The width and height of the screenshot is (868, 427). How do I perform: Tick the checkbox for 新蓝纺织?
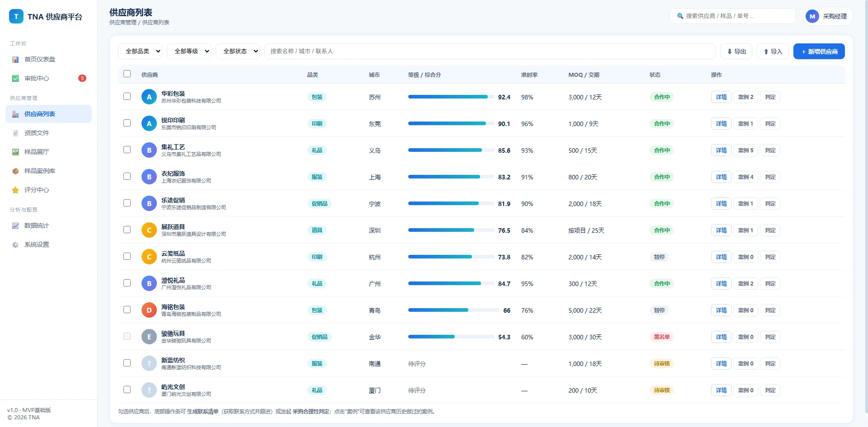tap(127, 363)
